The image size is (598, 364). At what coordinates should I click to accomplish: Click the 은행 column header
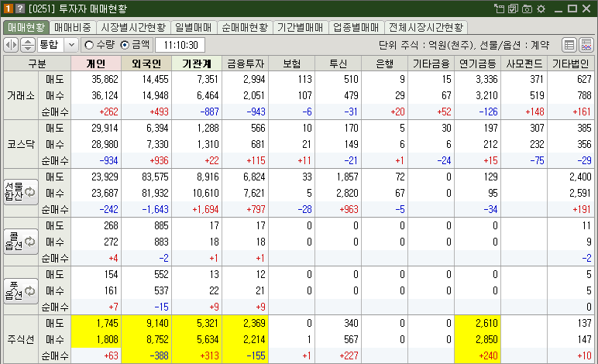(x=385, y=64)
